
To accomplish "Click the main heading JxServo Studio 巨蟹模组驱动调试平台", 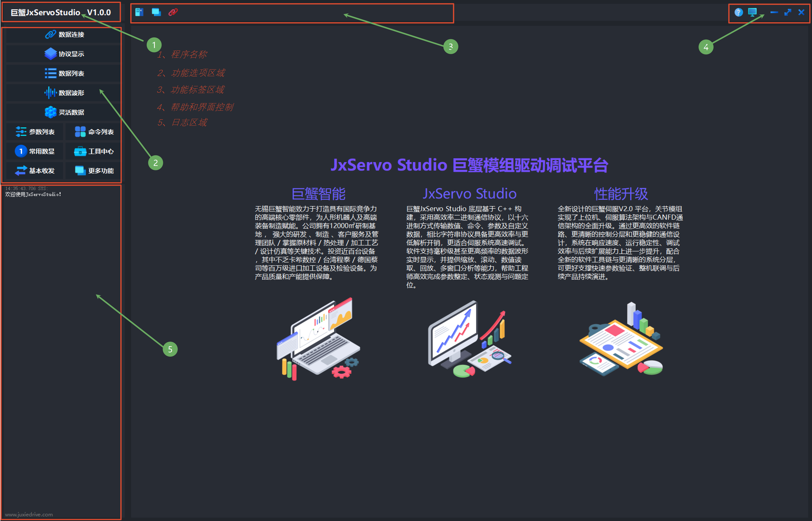I will click(470, 165).
